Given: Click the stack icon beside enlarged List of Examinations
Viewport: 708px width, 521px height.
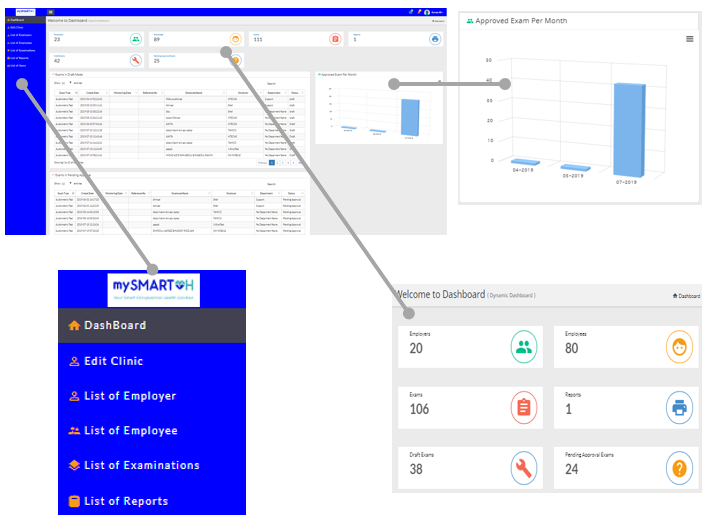Looking at the screenshot, I should (74, 466).
